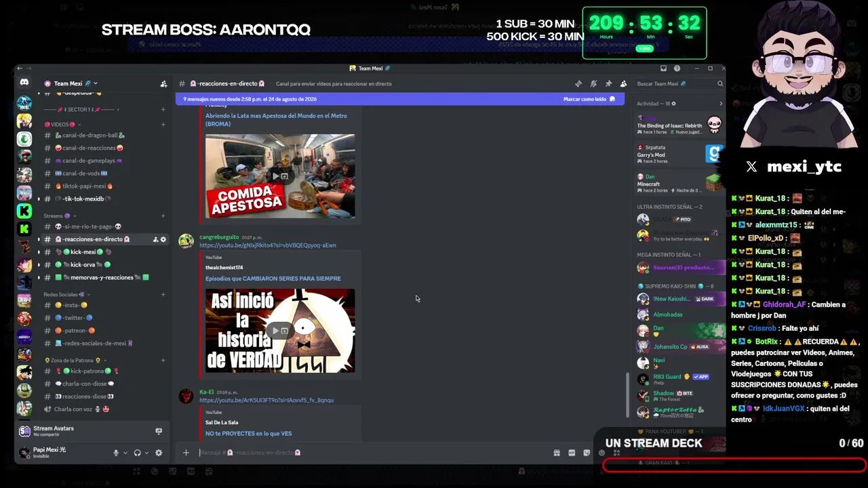Viewport: 868px width, 488px height.
Task: Click the search magnifier icon
Action: (720, 84)
